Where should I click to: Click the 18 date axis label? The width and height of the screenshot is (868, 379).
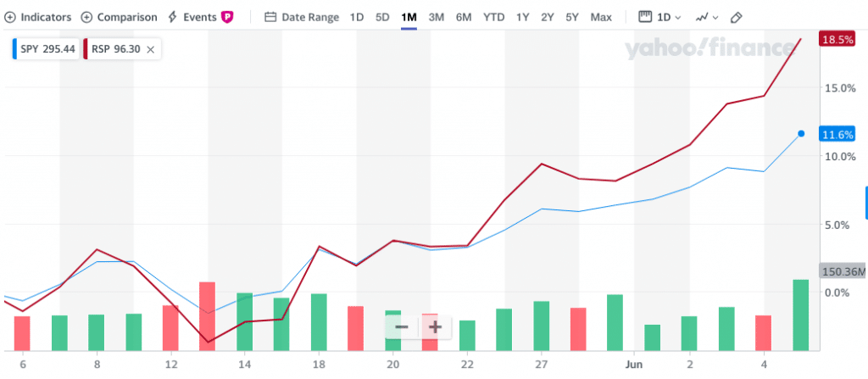pos(319,364)
